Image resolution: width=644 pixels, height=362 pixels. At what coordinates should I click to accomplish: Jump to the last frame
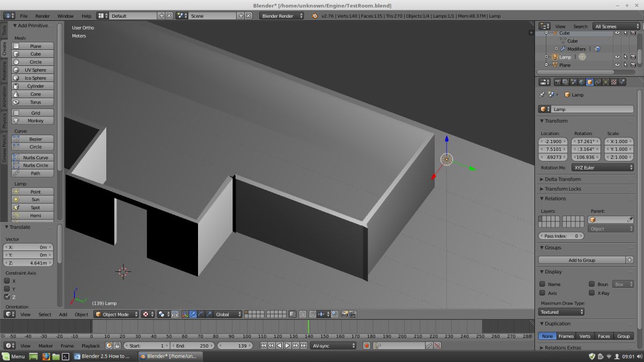tap(304, 346)
